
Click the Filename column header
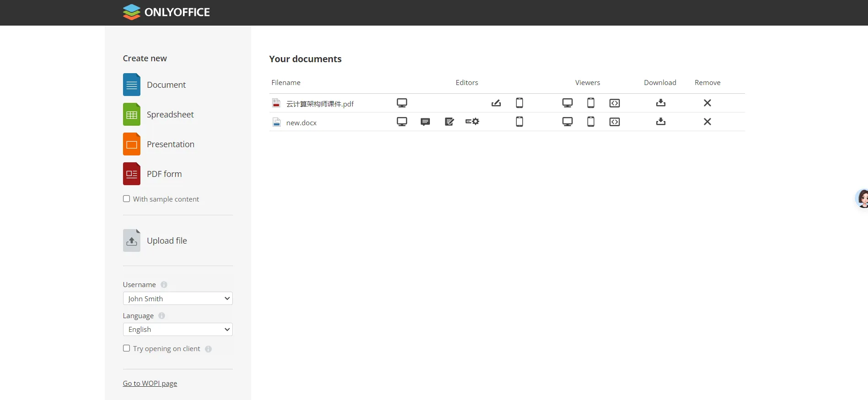click(x=286, y=83)
